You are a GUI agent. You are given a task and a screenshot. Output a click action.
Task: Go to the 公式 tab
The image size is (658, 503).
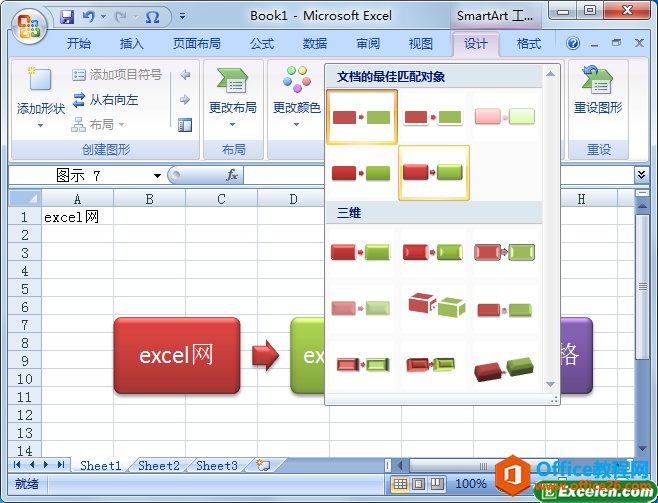[x=262, y=44]
